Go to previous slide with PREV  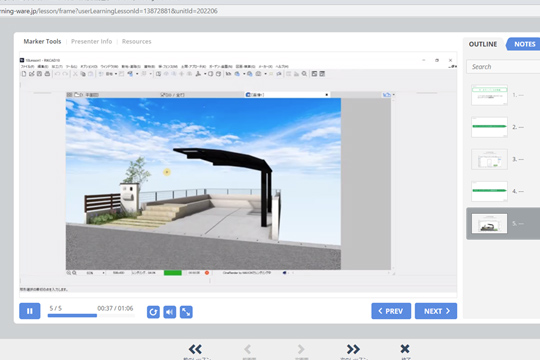391,311
